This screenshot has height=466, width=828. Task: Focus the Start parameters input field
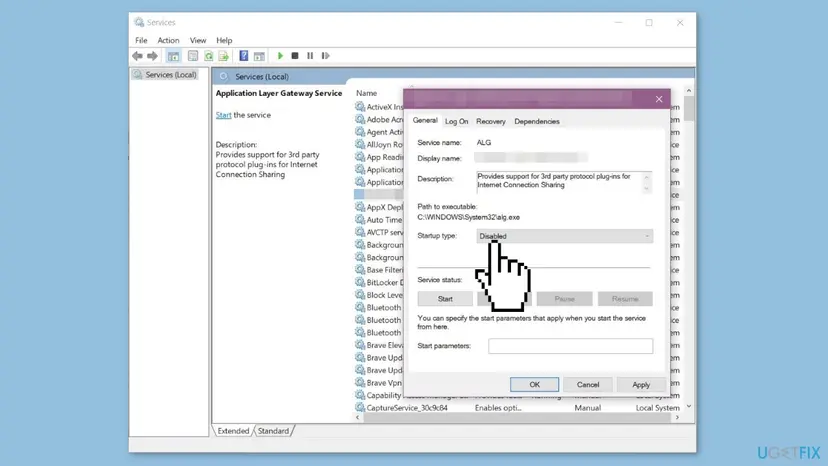pos(570,346)
